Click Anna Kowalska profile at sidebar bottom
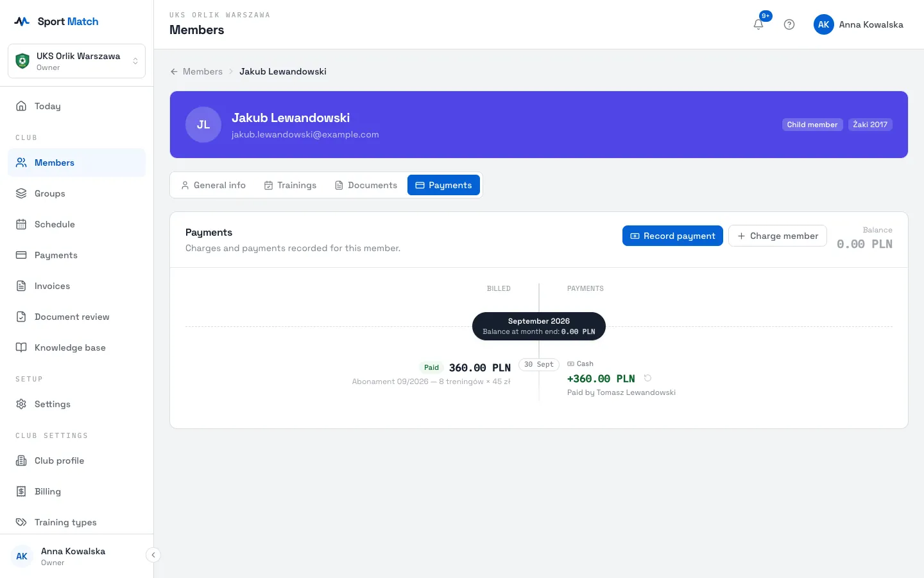The height and width of the screenshot is (578, 924). (x=73, y=556)
